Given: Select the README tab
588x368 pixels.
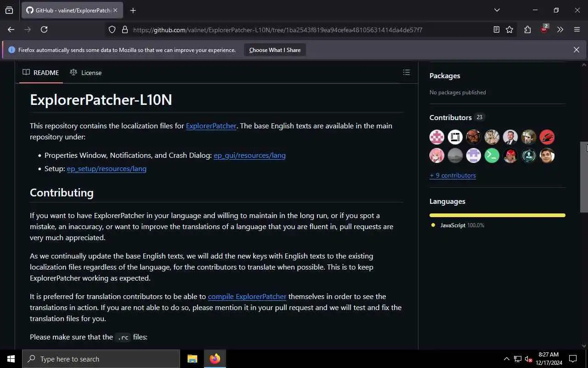Looking at the screenshot, I should (x=41, y=72).
